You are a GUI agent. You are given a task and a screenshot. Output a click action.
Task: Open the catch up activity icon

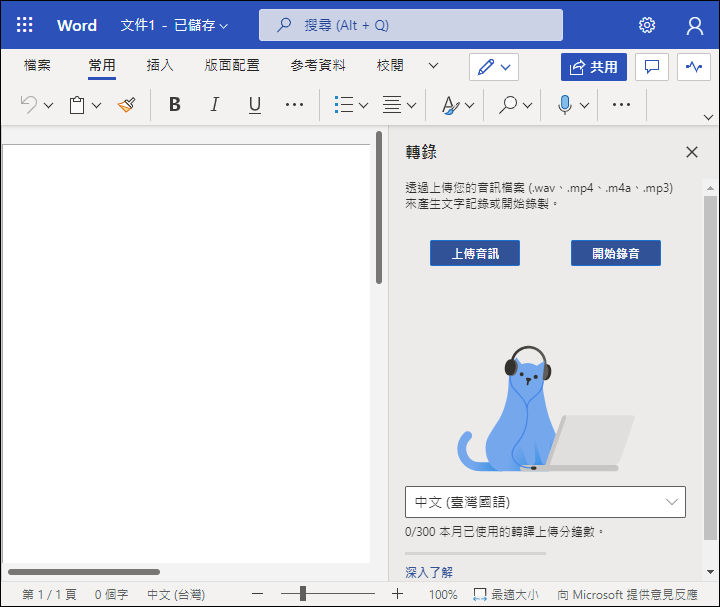coord(693,67)
